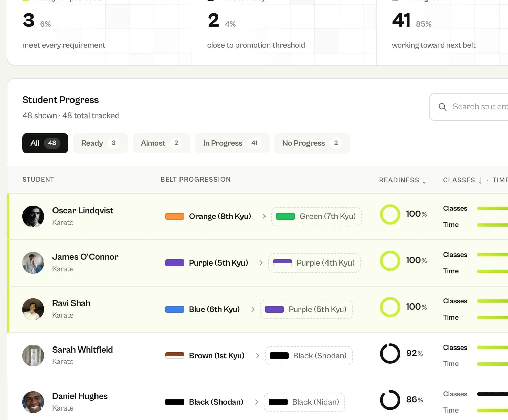Click the chevron after Purple (5th Kyu) current belt
The image size is (508, 420).
(x=261, y=263)
